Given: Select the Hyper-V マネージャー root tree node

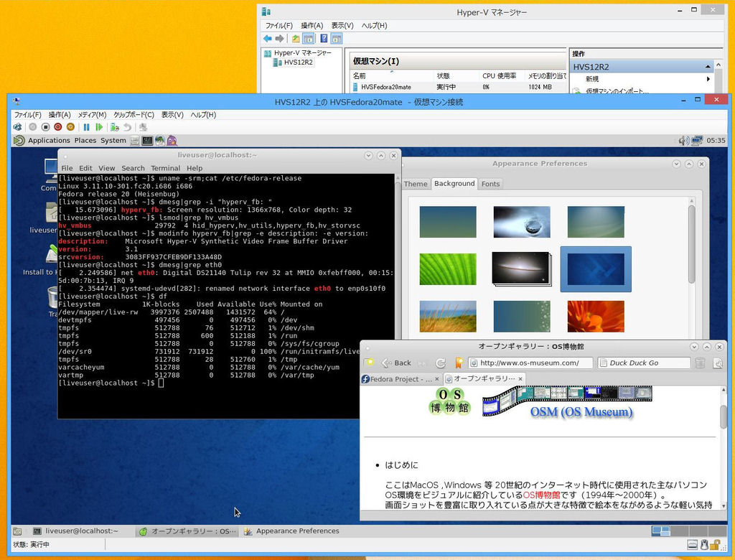Looking at the screenshot, I should click(298, 53).
